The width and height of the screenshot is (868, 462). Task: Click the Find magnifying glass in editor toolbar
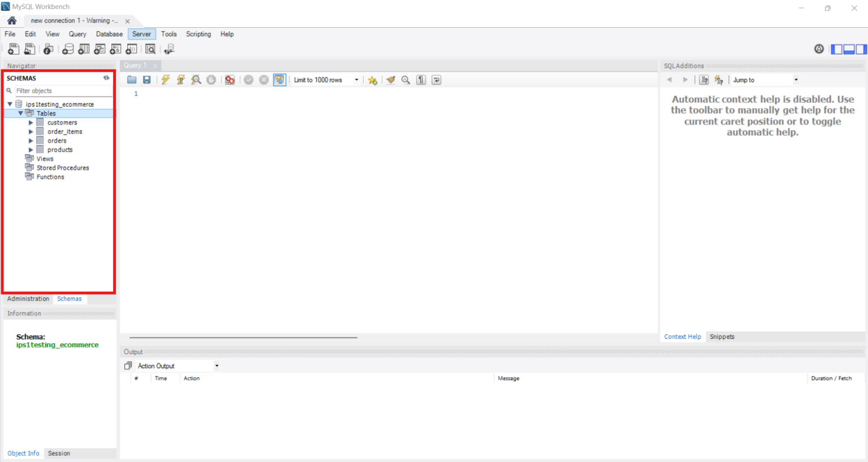click(x=406, y=80)
